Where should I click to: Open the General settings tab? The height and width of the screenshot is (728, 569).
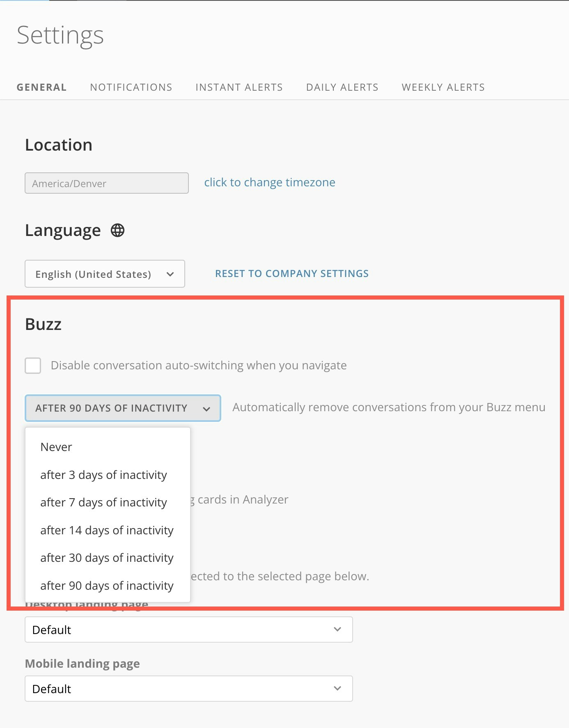coord(41,87)
